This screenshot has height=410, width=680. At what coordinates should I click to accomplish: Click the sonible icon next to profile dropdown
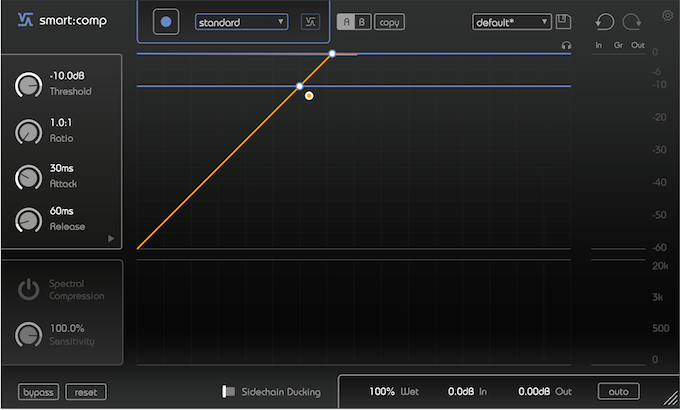coord(310,22)
